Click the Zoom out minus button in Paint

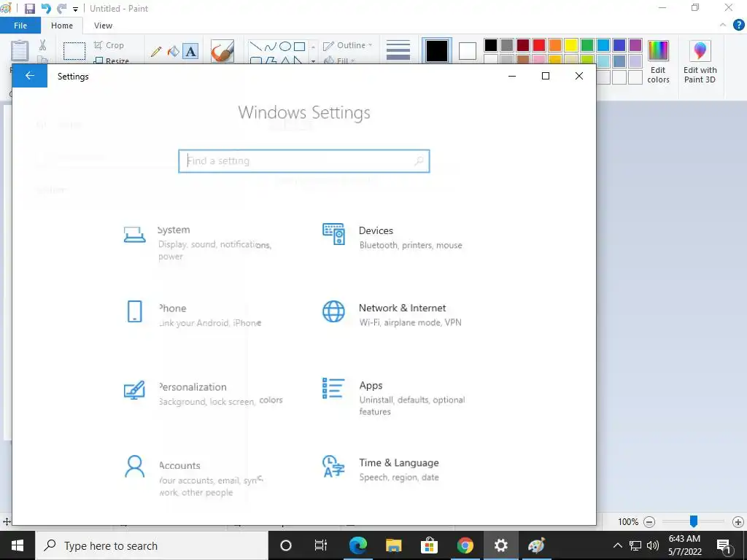coord(649,522)
